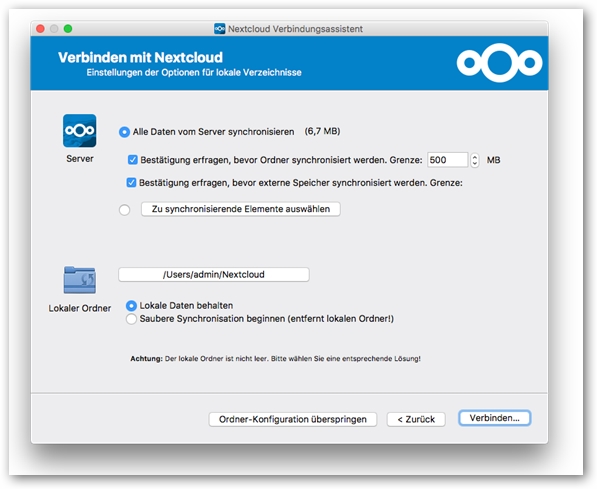Click the 'Server' label under icon
597x489 pixels.
point(80,159)
